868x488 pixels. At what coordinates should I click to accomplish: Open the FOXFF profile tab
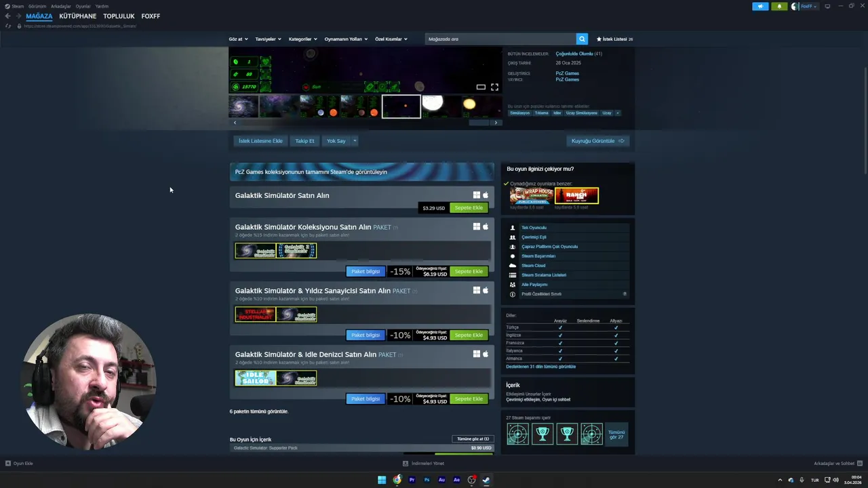[151, 16]
